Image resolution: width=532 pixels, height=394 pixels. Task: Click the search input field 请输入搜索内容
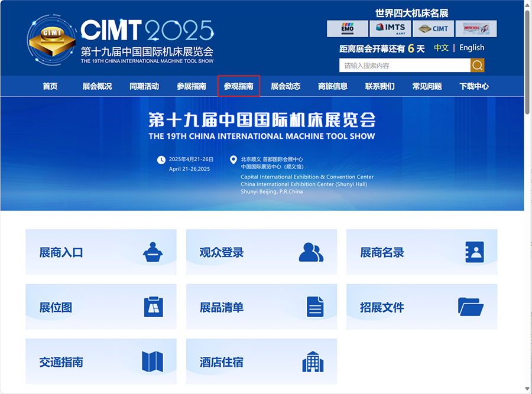click(405, 66)
